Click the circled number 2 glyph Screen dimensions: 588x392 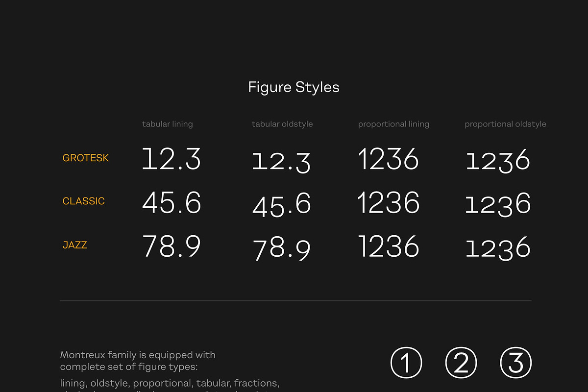pos(461,363)
